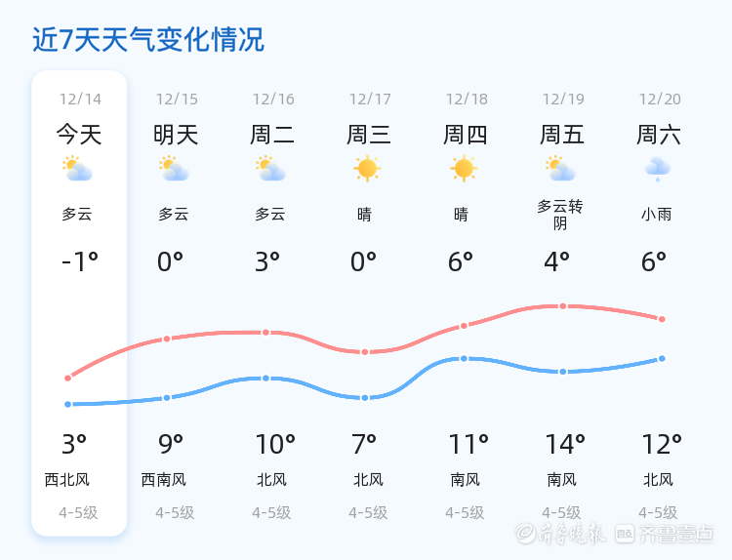Click the 齐鲁壹点 watermark logo
Viewport: 732px width, 560px height.
677,533
